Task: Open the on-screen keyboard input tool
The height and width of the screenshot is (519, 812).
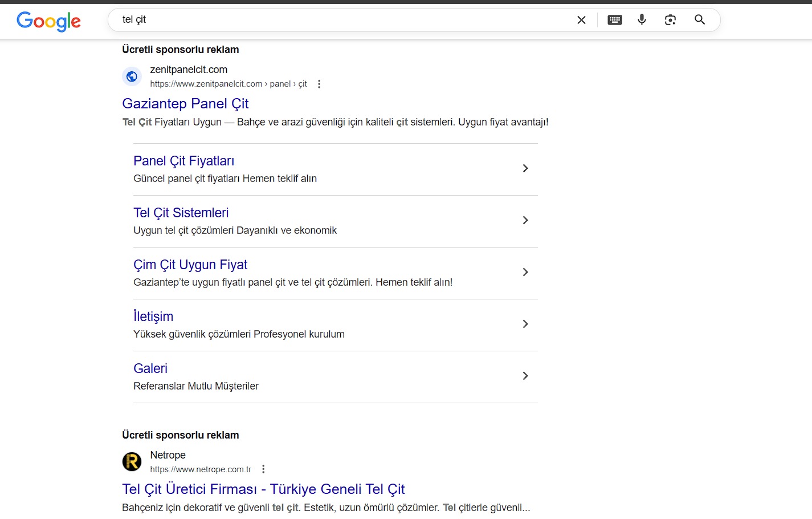Action: pos(614,20)
